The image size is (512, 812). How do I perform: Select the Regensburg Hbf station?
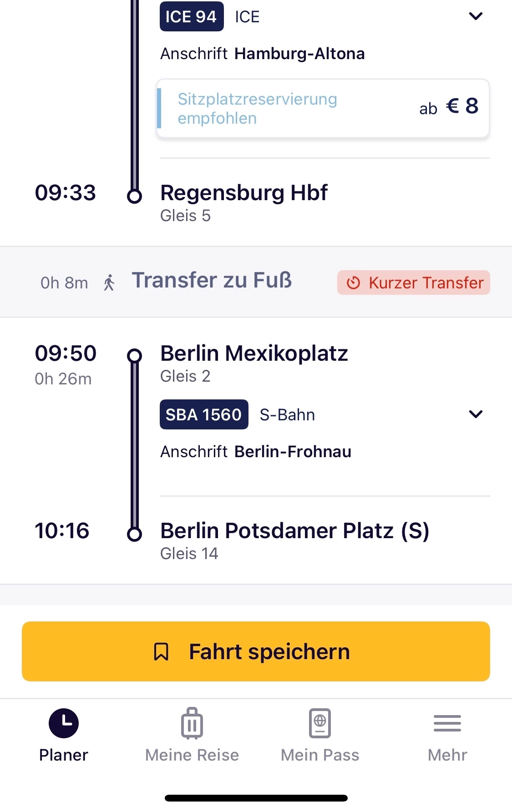(244, 193)
